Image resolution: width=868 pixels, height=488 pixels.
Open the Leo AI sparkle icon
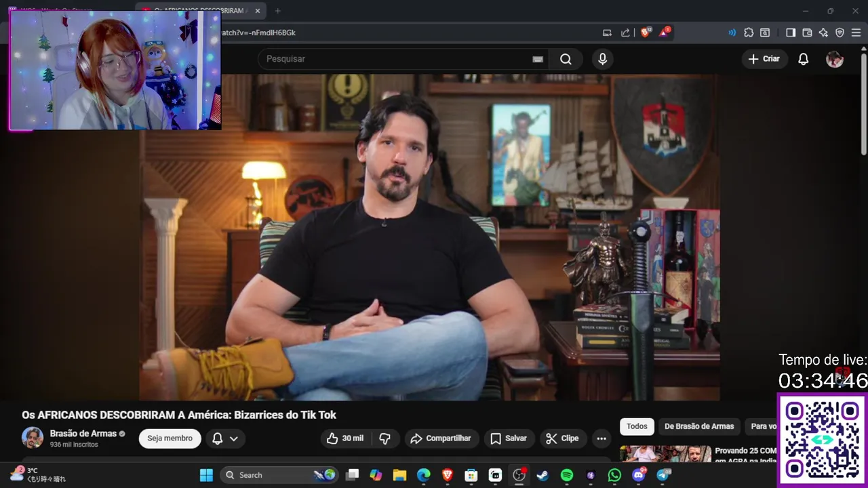(823, 33)
